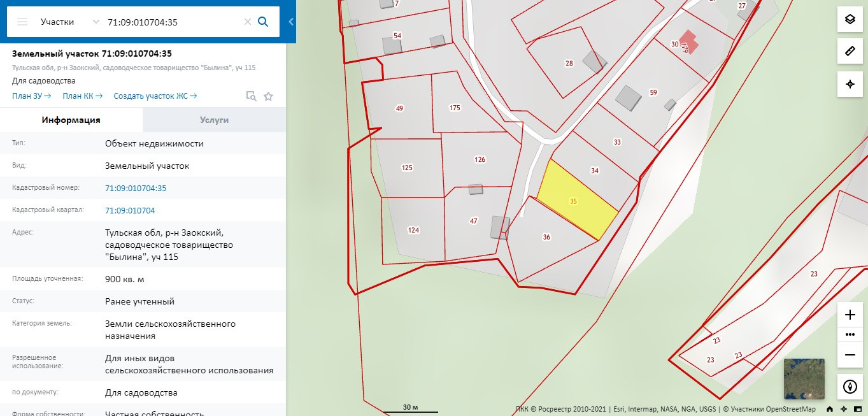Viewport: 868px width, 416px height.
Task: Click the Создать участок ЖС link
Action: (x=155, y=96)
